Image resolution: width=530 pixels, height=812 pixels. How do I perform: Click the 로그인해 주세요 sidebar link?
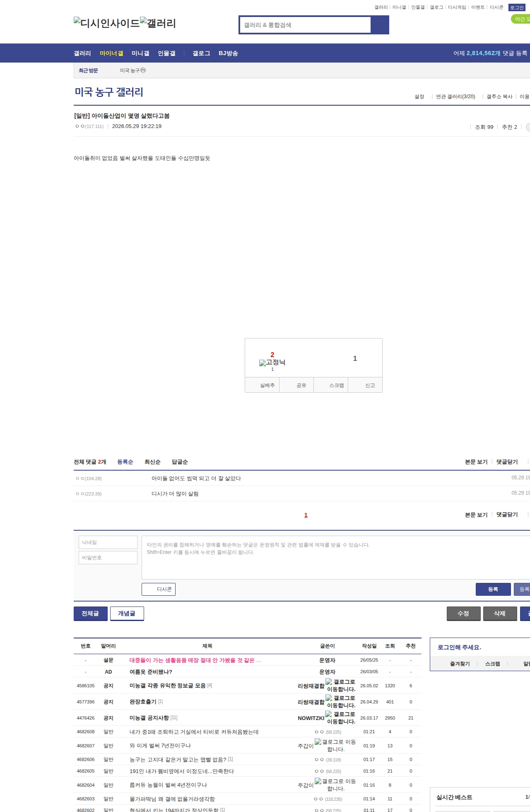pyautogui.click(x=459, y=647)
